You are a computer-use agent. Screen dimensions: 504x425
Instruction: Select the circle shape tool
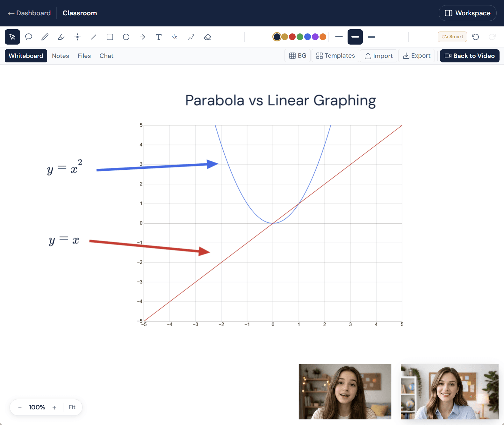[x=126, y=37]
